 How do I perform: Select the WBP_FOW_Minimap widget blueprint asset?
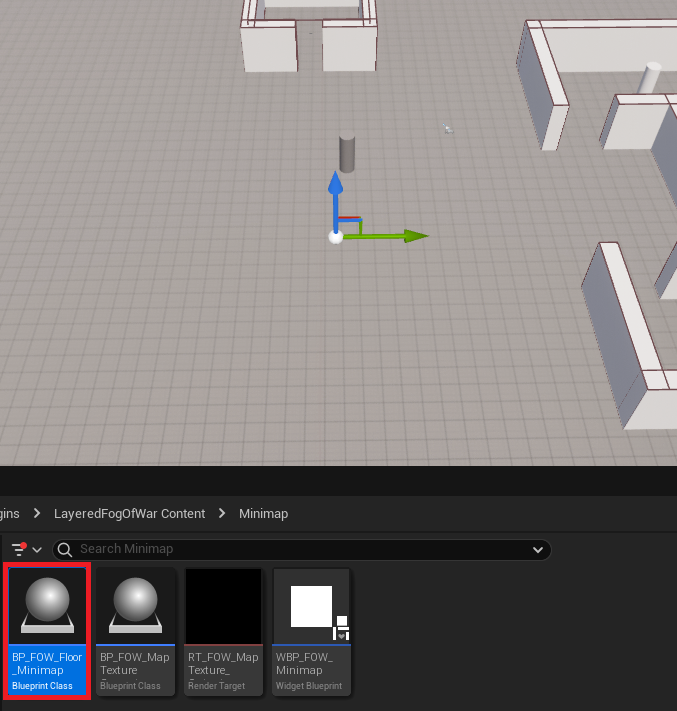coord(311,631)
